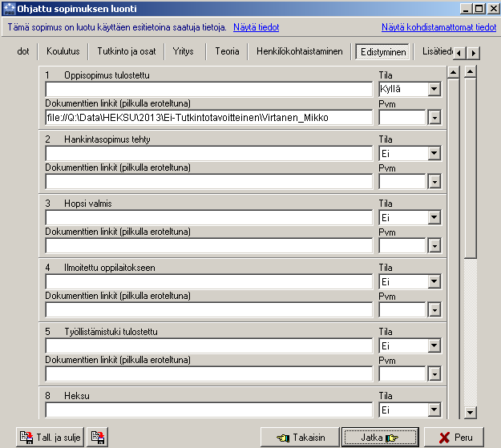Open Pvm date picker for Hopsi valmis
This screenshot has width=501, height=448.
pyautogui.click(x=434, y=246)
